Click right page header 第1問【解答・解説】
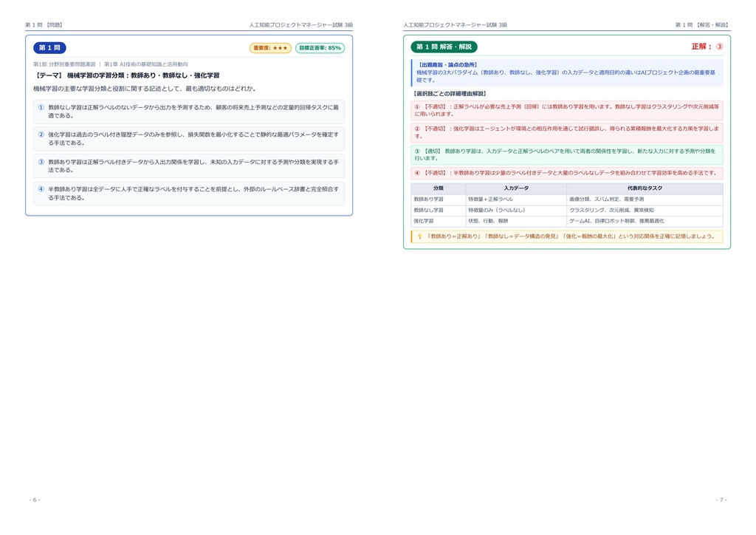This screenshot has height=535, width=756. 703,24
